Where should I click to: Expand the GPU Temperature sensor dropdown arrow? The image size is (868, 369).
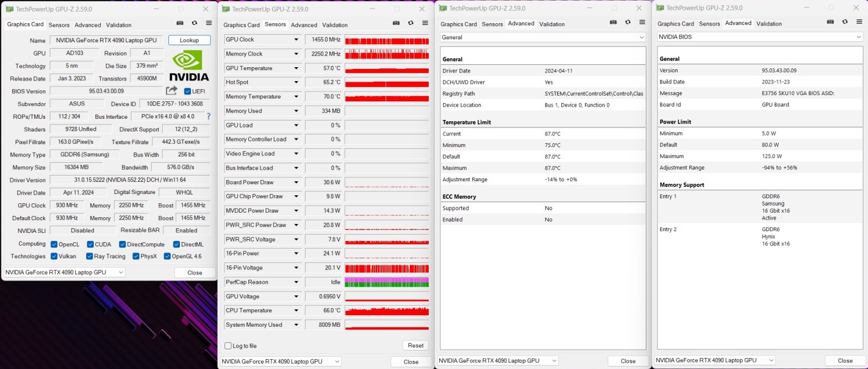click(296, 68)
